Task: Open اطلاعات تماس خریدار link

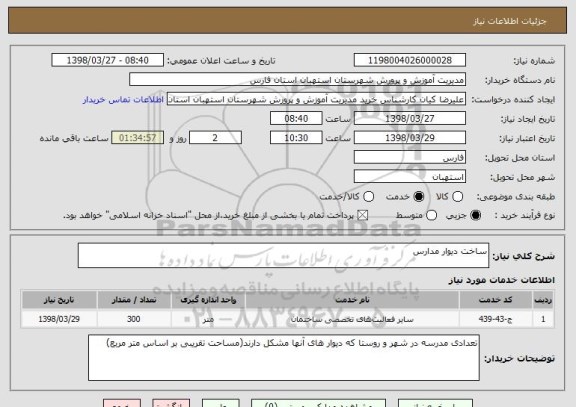Action: click(x=123, y=100)
